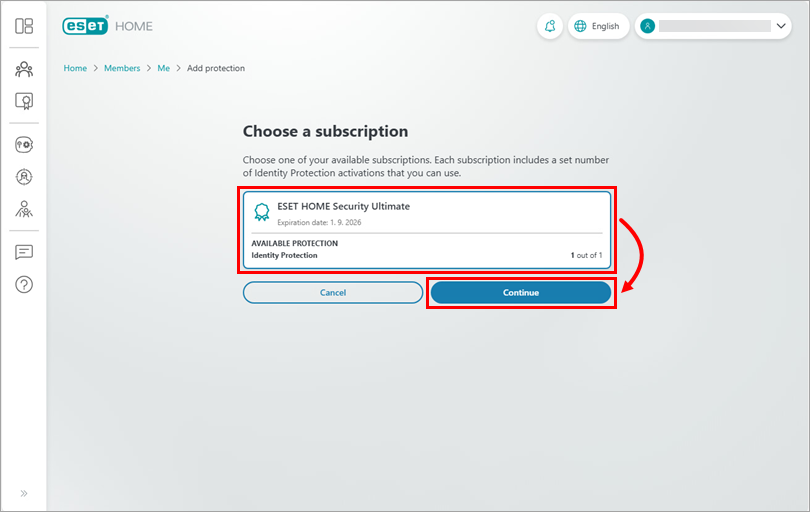Open the dashboard overview sidebar icon
Screen dimensions: 810x512
[24, 26]
